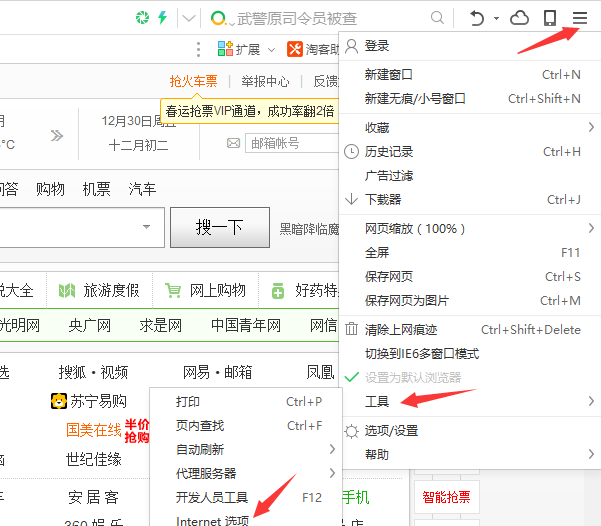Open the cloud sync icon
The width and height of the screenshot is (601, 526).
(519, 18)
